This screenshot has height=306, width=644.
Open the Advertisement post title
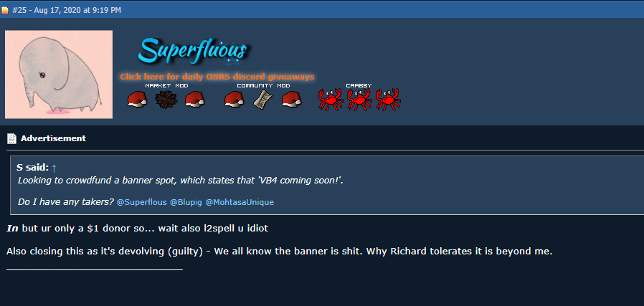[x=53, y=138]
